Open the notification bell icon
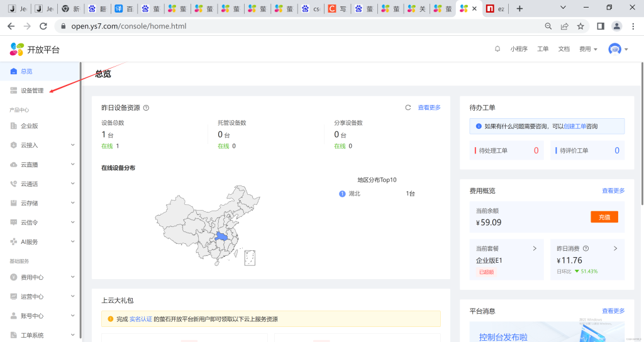 497,49
